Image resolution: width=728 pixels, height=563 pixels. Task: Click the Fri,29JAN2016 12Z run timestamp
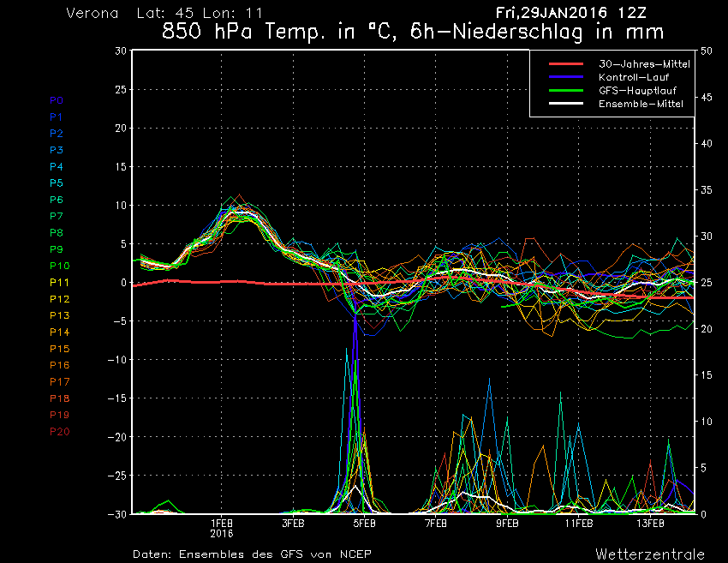click(x=571, y=13)
